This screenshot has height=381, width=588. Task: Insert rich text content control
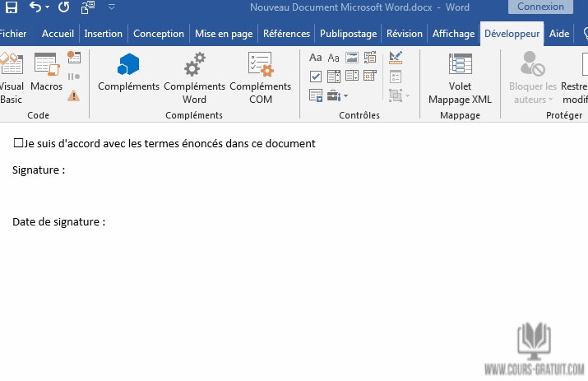point(316,58)
